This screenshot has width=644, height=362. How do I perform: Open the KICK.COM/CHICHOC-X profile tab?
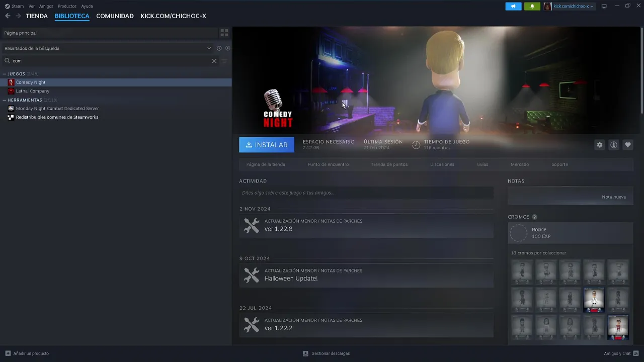click(x=173, y=16)
